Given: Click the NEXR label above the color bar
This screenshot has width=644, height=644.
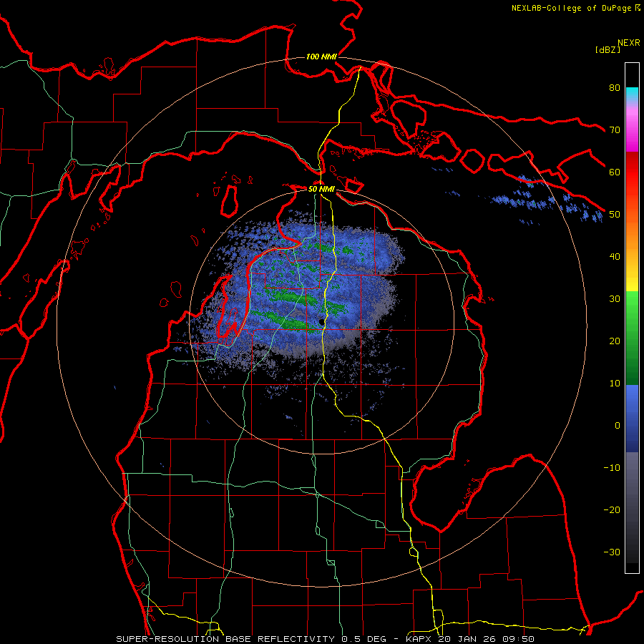Looking at the screenshot, I should pyautogui.click(x=629, y=43).
